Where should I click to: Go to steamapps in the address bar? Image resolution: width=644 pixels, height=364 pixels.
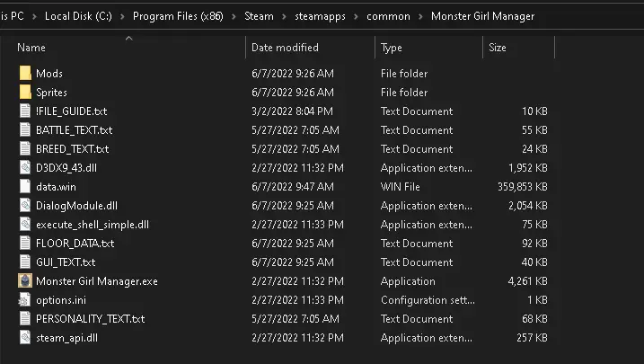point(320,16)
